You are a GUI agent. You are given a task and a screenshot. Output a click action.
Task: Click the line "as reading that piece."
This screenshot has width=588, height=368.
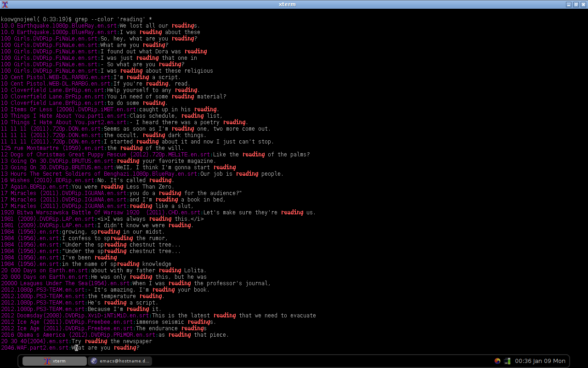193,335
